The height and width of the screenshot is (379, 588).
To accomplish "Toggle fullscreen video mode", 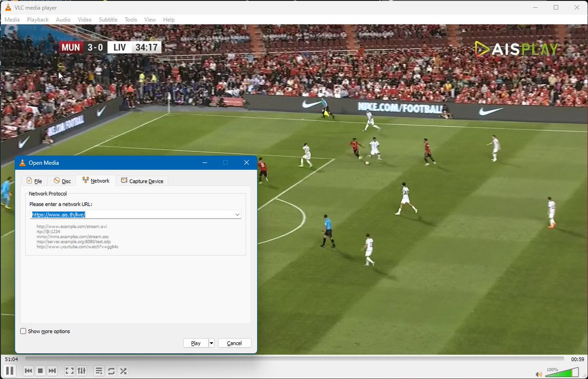I will (70, 371).
